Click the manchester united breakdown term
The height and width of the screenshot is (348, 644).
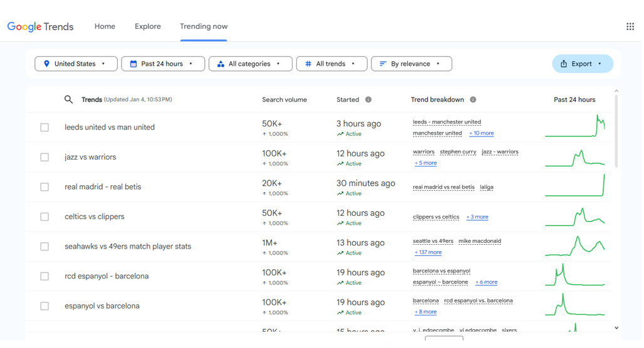click(x=437, y=133)
